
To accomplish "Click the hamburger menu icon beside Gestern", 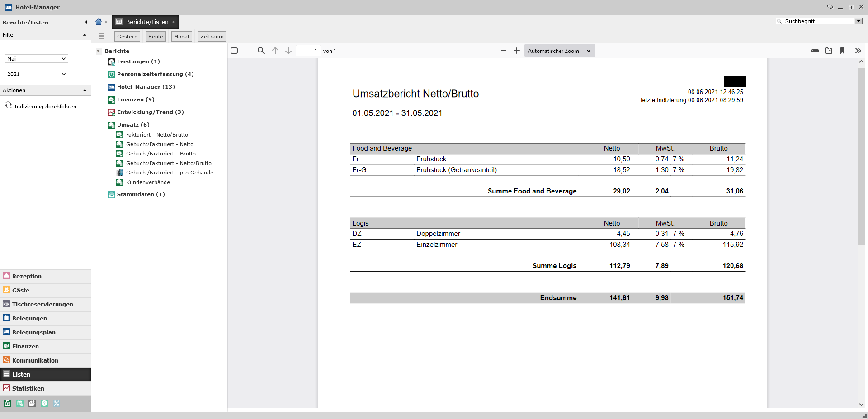I will point(101,36).
